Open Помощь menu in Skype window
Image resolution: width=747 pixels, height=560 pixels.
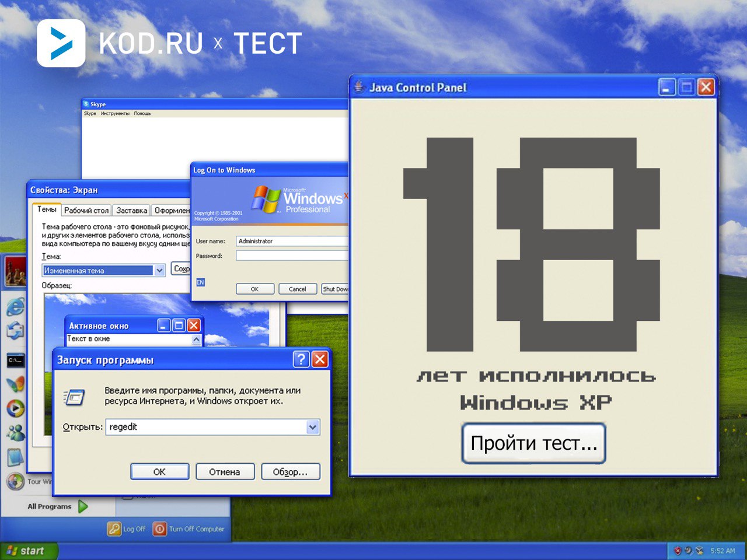tap(142, 114)
